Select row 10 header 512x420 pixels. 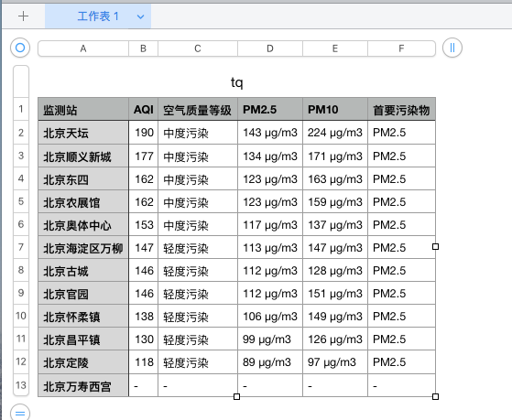21,316
